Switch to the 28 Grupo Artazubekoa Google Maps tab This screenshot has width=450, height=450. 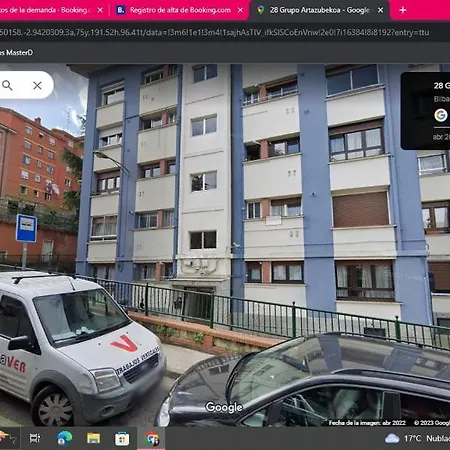tap(320, 10)
